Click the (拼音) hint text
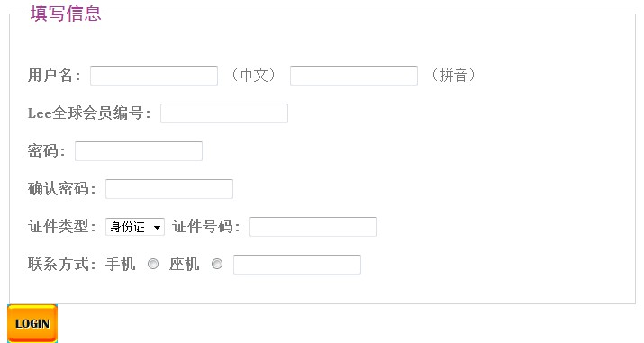The height and width of the screenshot is (343, 644). pyautogui.click(x=453, y=75)
